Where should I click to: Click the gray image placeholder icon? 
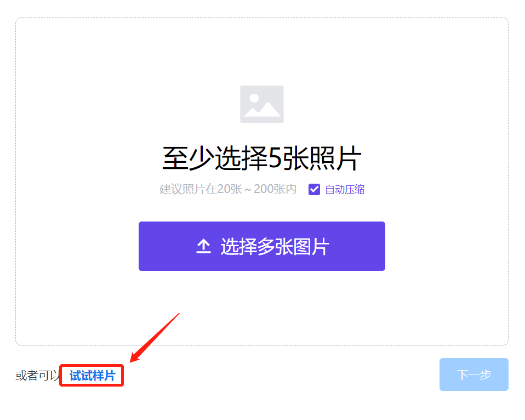click(x=262, y=104)
